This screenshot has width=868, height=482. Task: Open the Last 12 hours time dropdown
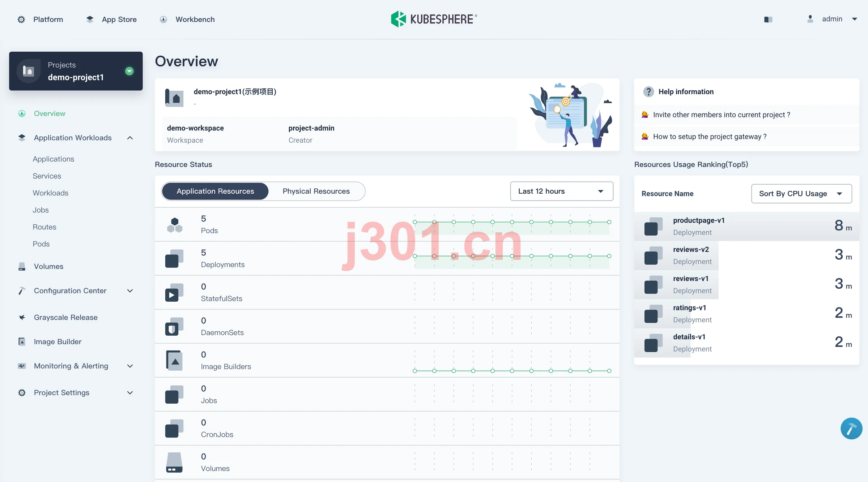561,191
